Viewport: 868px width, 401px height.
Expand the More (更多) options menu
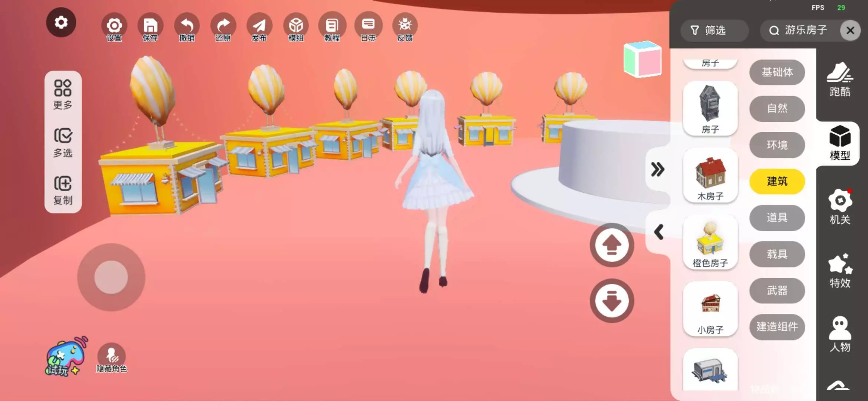pyautogui.click(x=63, y=95)
